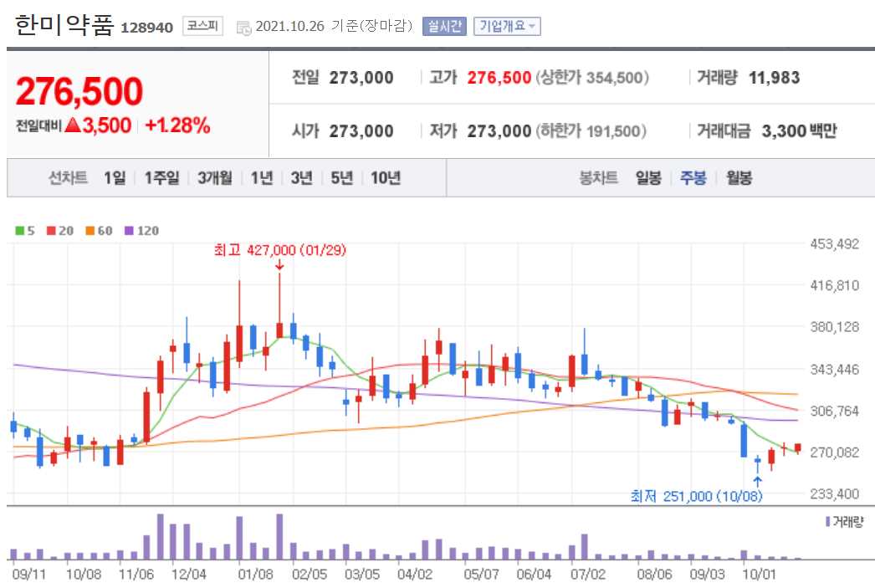Viewport: 875px width, 588px height.
Task: Switch to 월봉 monthly candle chart
Action: [x=739, y=178]
